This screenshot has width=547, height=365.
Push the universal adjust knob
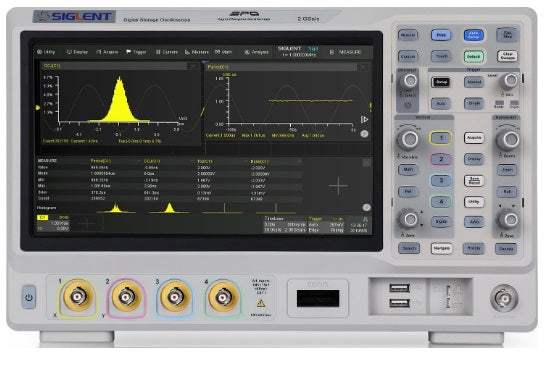pyautogui.click(x=410, y=81)
